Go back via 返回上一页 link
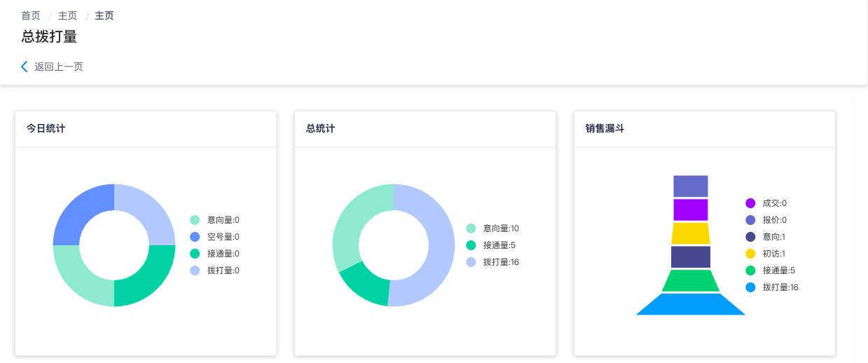Screen dimensions: 868x363 click(59, 67)
